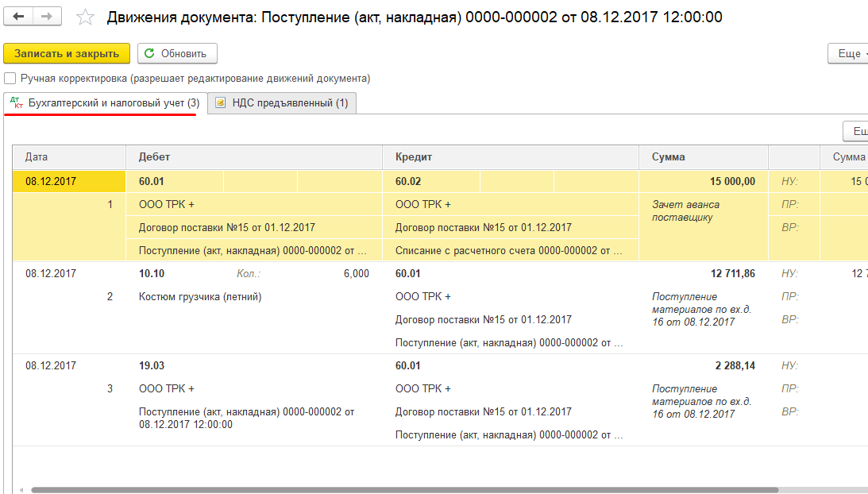This screenshot has height=494, width=868.
Task: Go back with the left arrow button
Action: (x=18, y=17)
